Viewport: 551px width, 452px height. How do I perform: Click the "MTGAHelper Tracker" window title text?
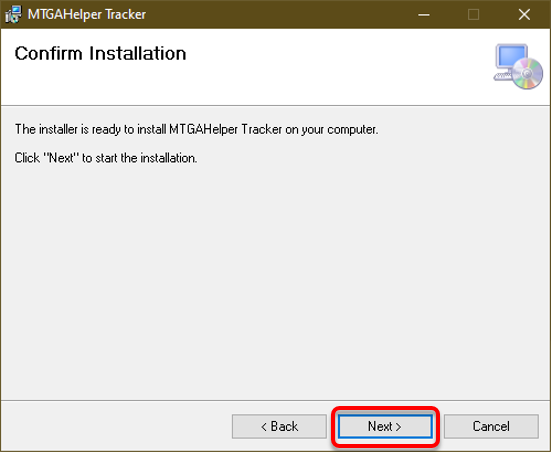[87, 14]
